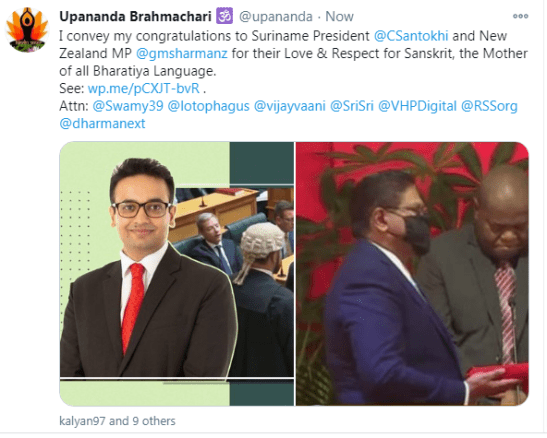Viewport: 547px width, 438px height.
Task: Open the @SriSri mention
Action: click(x=352, y=106)
